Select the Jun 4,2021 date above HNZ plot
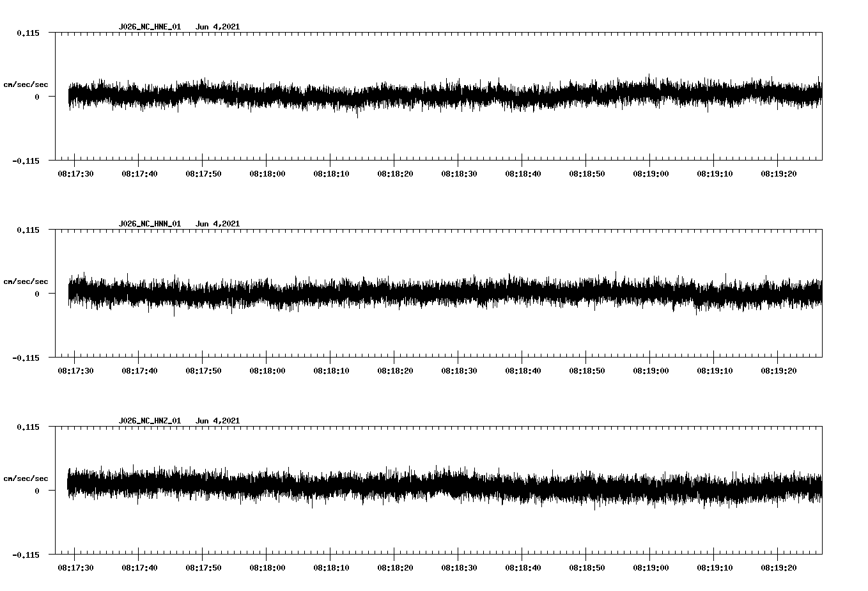This screenshot has width=868, height=591. click(217, 421)
